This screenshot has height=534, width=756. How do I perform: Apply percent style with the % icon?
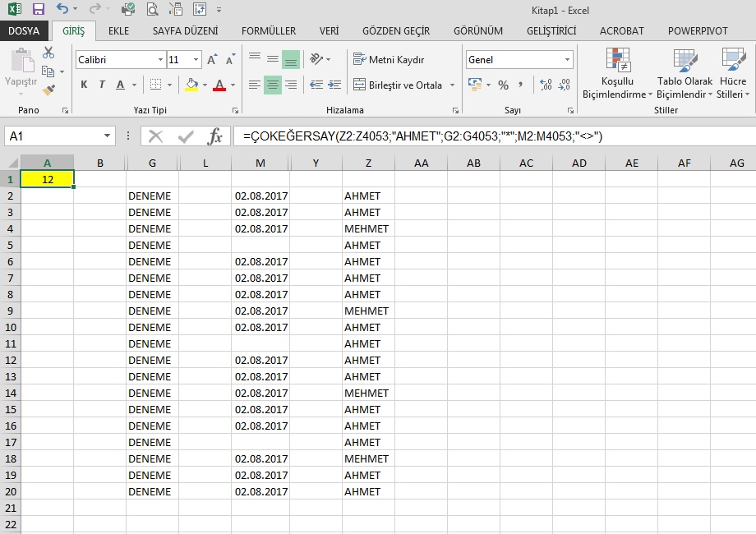503,85
